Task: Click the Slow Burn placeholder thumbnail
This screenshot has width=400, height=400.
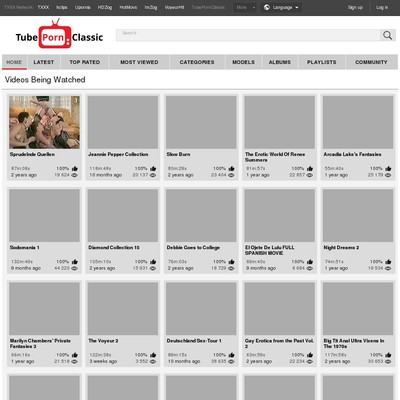Action: 201,122
